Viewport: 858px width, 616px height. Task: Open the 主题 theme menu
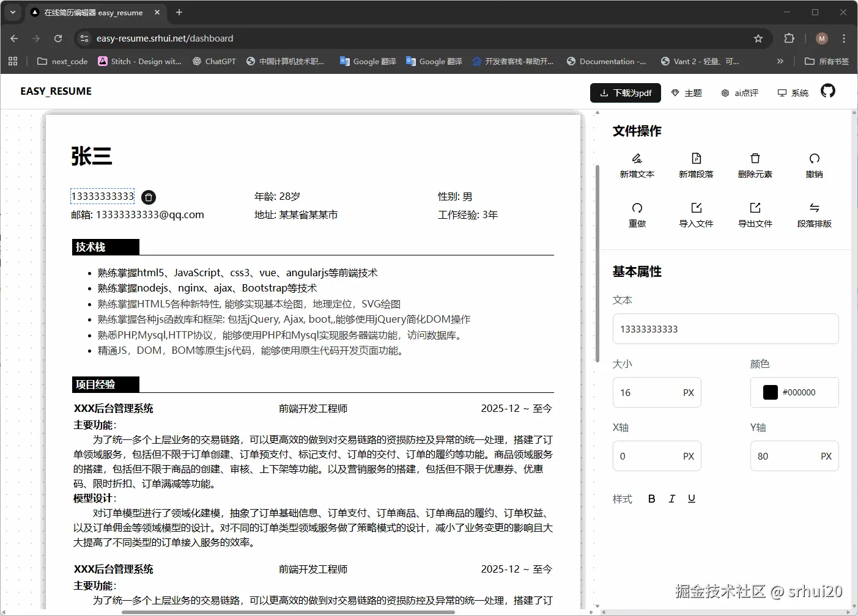pyautogui.click(x=686, y=93)
